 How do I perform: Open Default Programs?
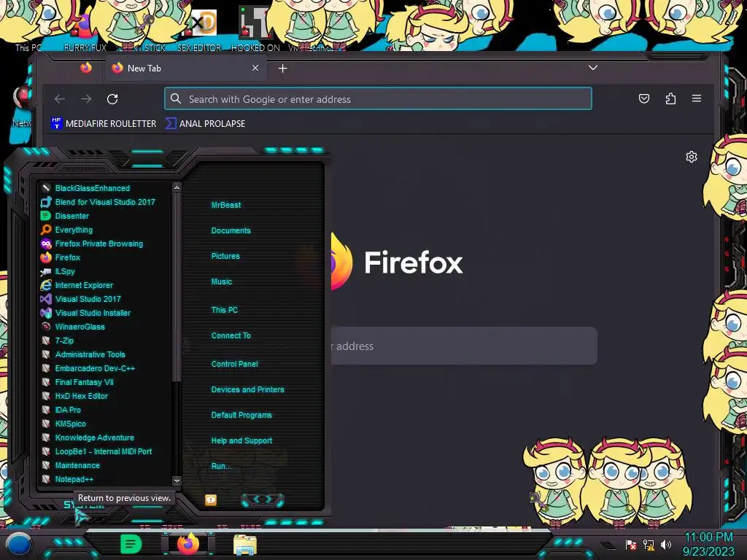(x=241, y=415)
